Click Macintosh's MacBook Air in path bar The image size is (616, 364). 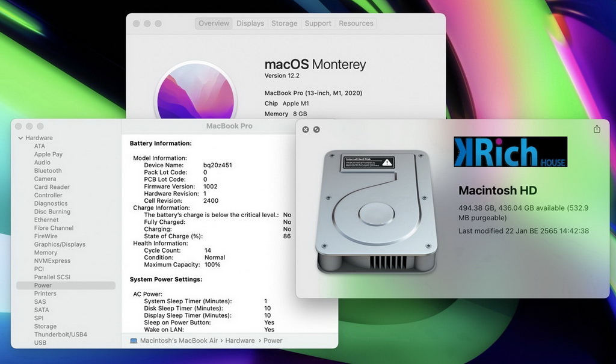pos(179,341)
